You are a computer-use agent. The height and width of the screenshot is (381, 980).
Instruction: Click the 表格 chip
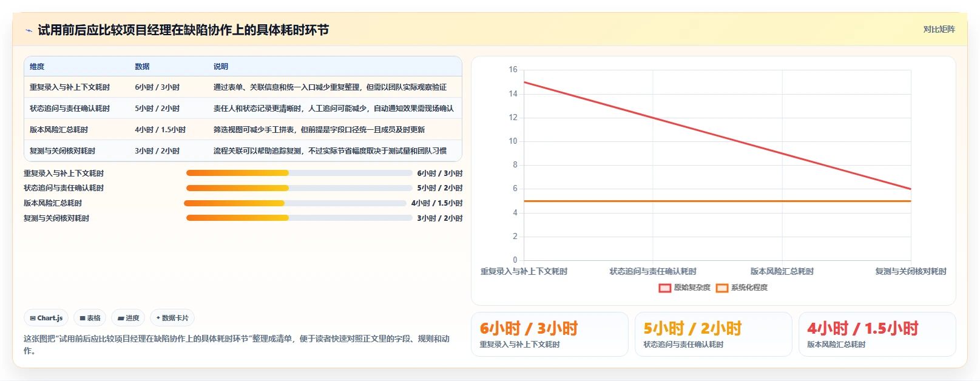[x=90, y=318]
